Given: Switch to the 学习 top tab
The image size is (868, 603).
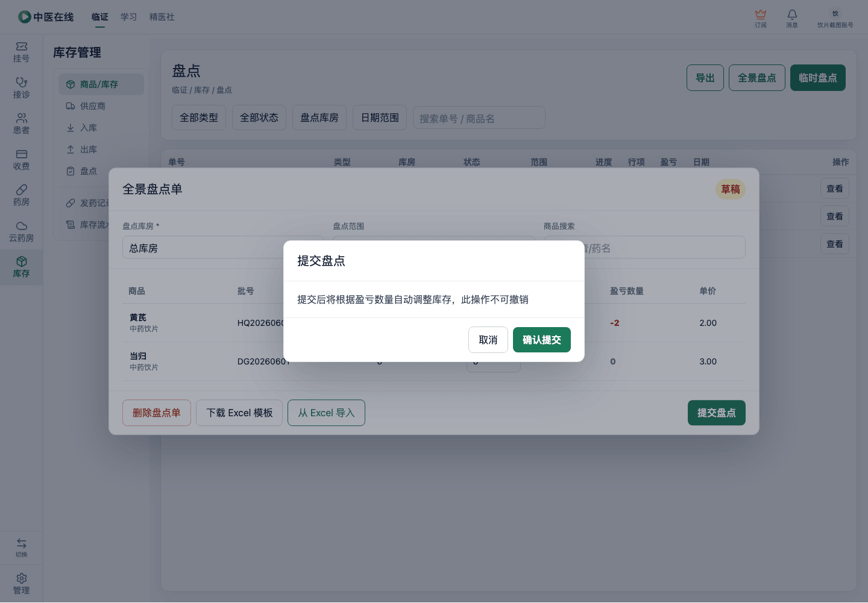Looking at the screenshot, I should coord(128,17).
